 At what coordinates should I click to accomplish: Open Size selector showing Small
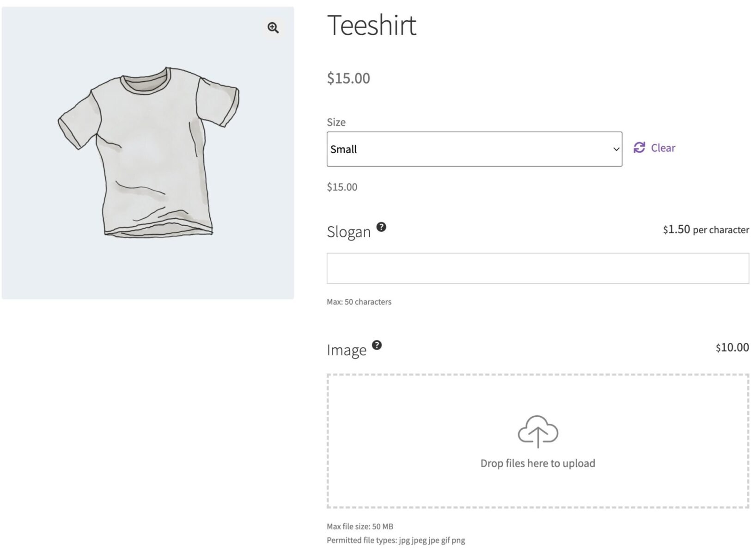pyautogui.click(x=474, y=149)
